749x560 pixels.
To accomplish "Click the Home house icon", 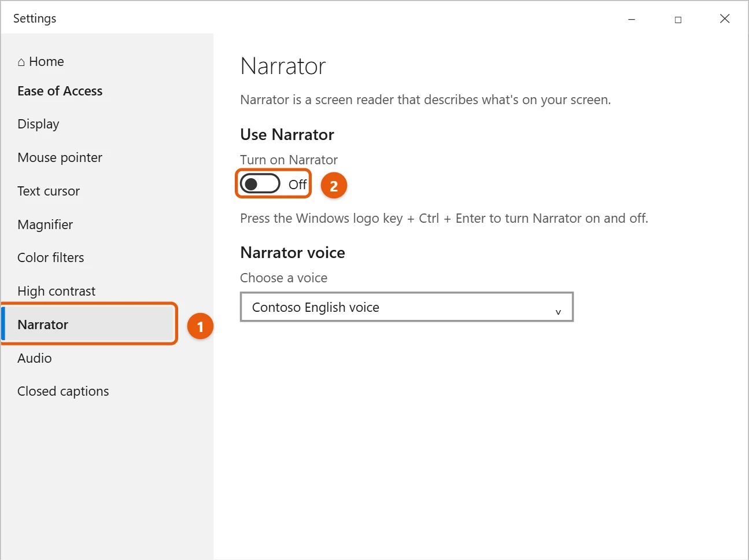I will pyautogui.click(x=21, y=62).
